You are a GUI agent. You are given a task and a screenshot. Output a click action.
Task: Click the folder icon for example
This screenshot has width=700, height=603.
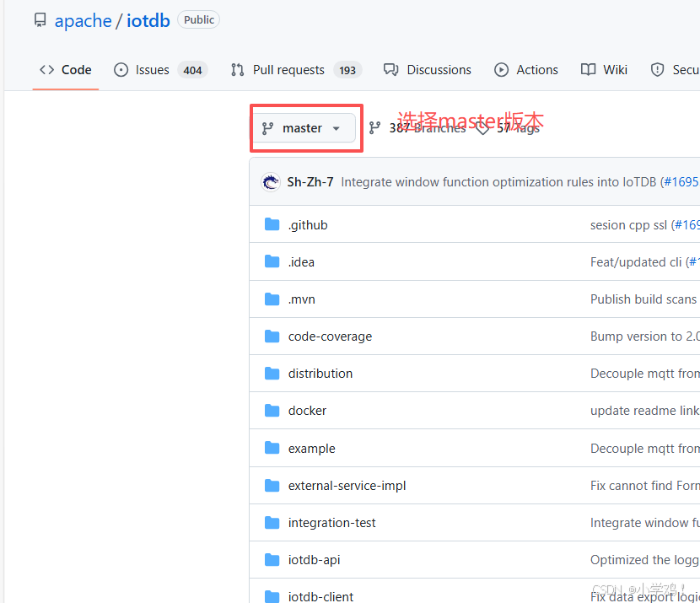[272, 447]
